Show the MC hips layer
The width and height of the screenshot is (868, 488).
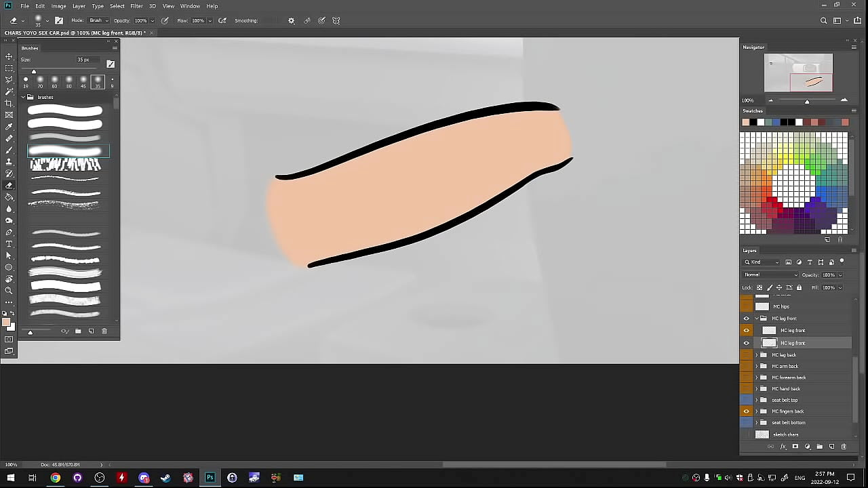(747, 306)
